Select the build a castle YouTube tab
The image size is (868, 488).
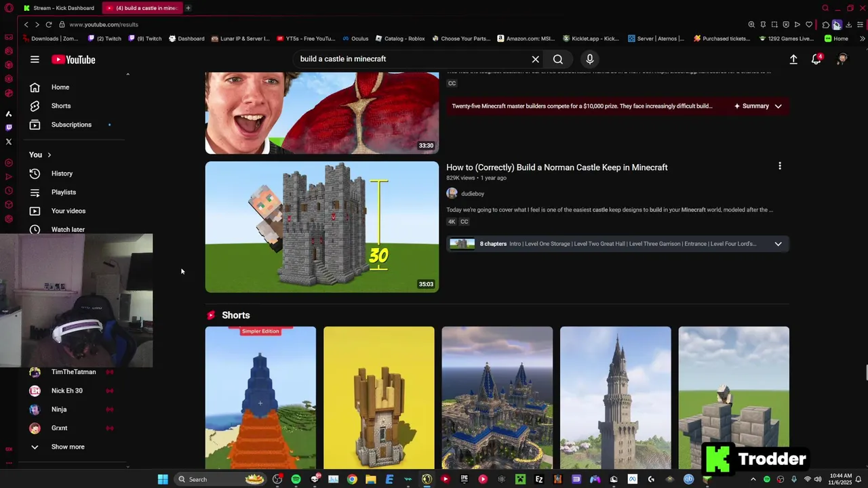click(x=142, y=8)
